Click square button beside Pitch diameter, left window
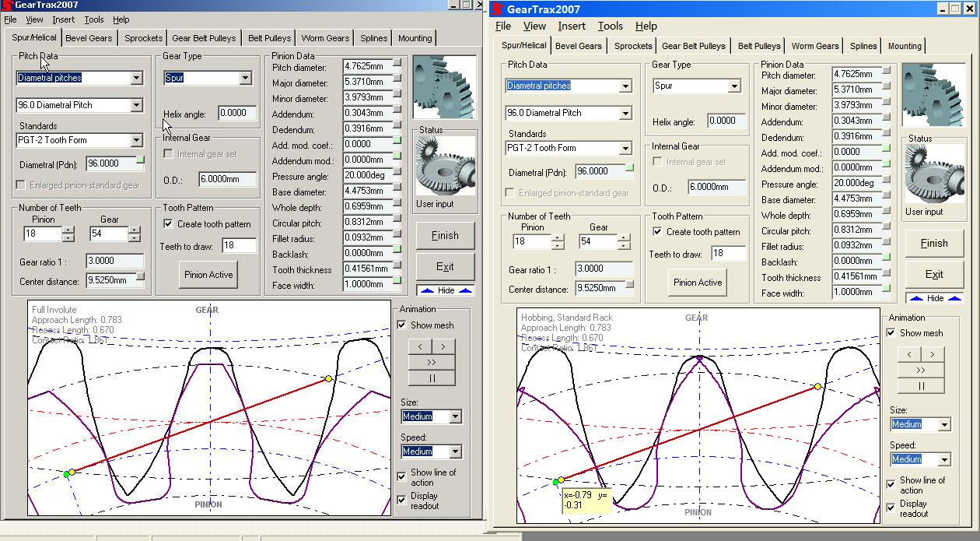The width and height of the screenshot is (980, 541). coord(397,64)
